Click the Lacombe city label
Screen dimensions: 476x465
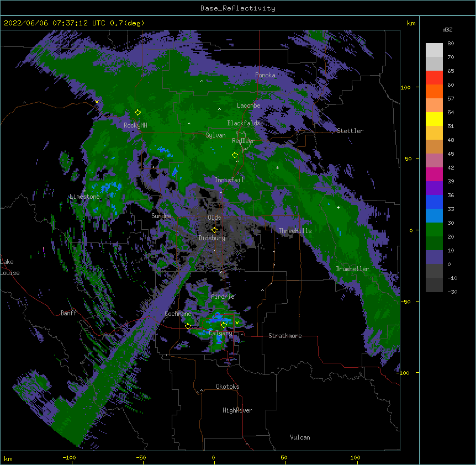coord(248,105)
